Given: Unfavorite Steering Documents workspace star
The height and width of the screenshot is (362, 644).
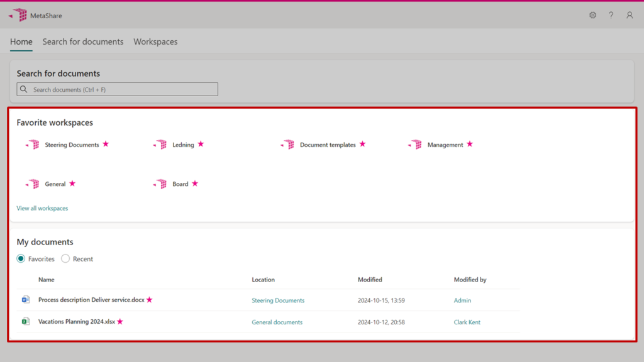Looking at the screenshot, I should pos(106,144).
